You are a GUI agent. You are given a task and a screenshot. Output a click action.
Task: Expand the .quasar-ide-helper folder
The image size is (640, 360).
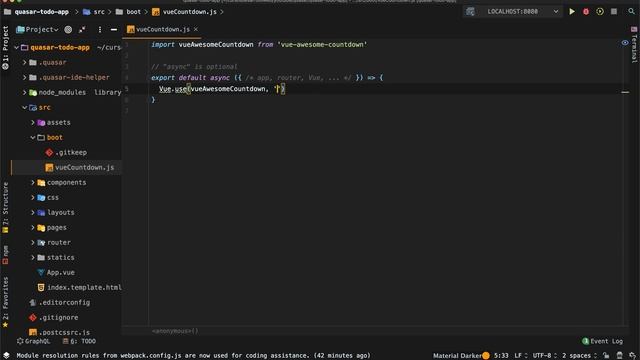point(24,77)
